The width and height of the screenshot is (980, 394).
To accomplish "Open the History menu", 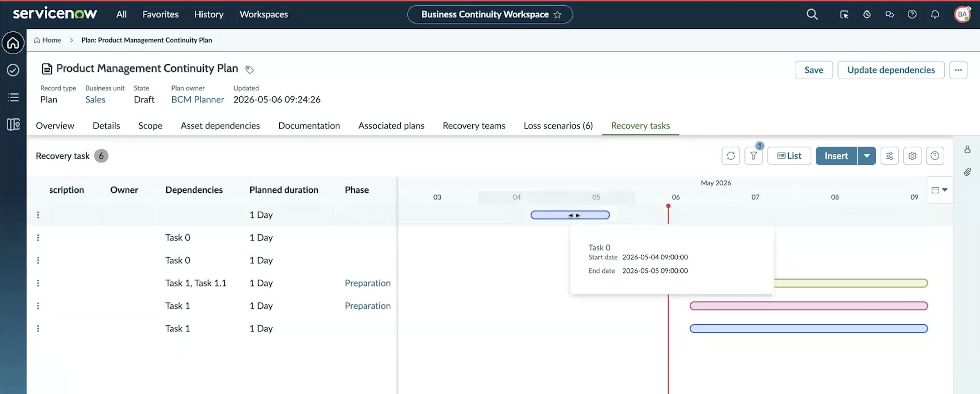I will [209, 15].
